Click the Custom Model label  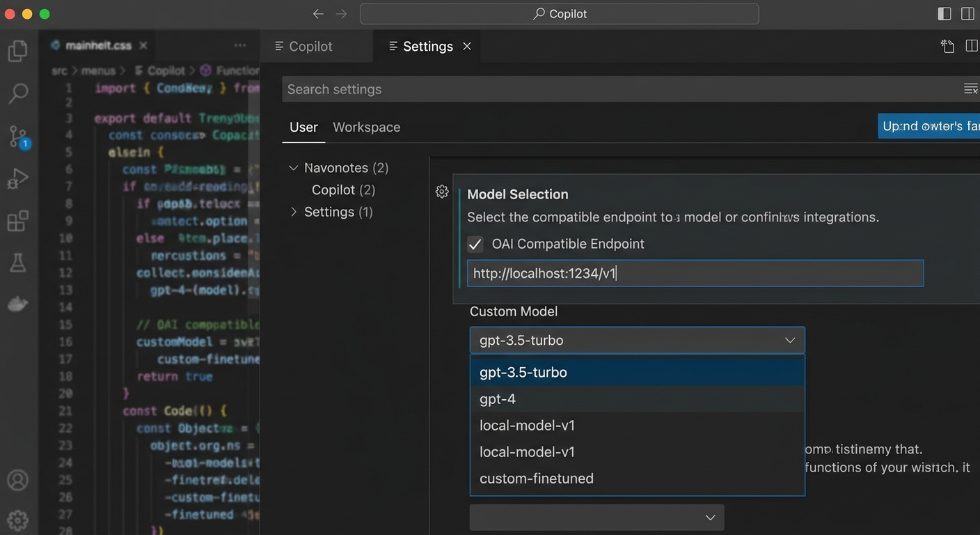pyautogui.click(x=514, y=311)
